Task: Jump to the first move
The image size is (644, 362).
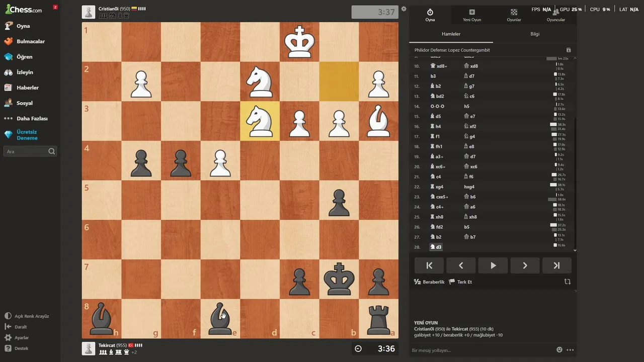Action: 429,265
